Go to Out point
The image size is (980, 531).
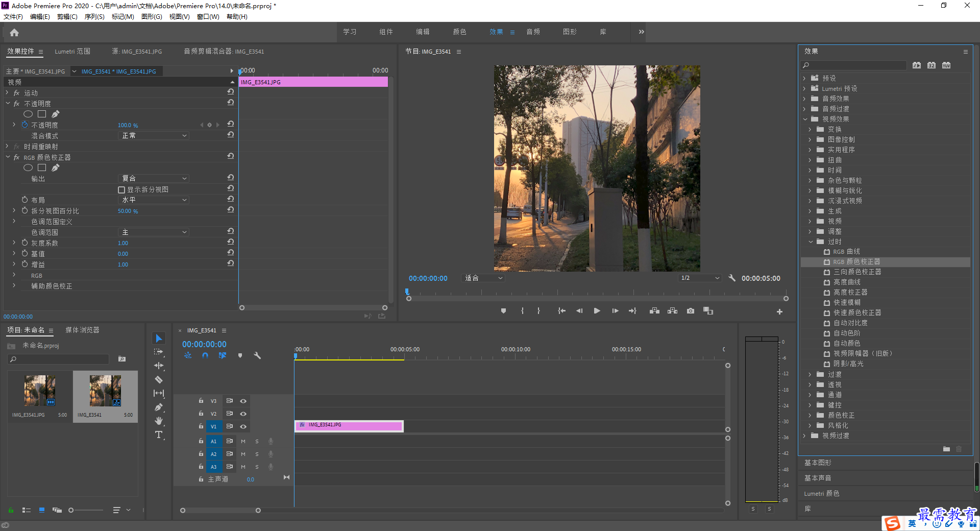pyautogui.click(x=632, y=311)
